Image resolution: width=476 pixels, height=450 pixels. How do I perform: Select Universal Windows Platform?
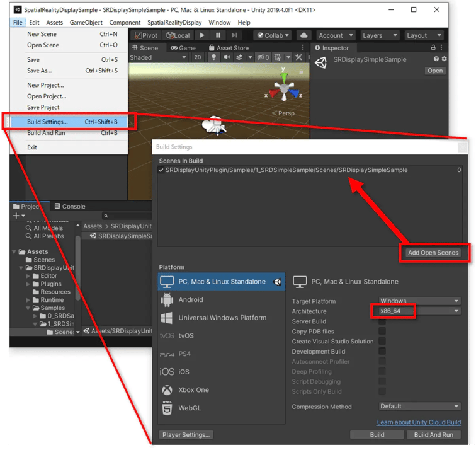tap(221, 318)
